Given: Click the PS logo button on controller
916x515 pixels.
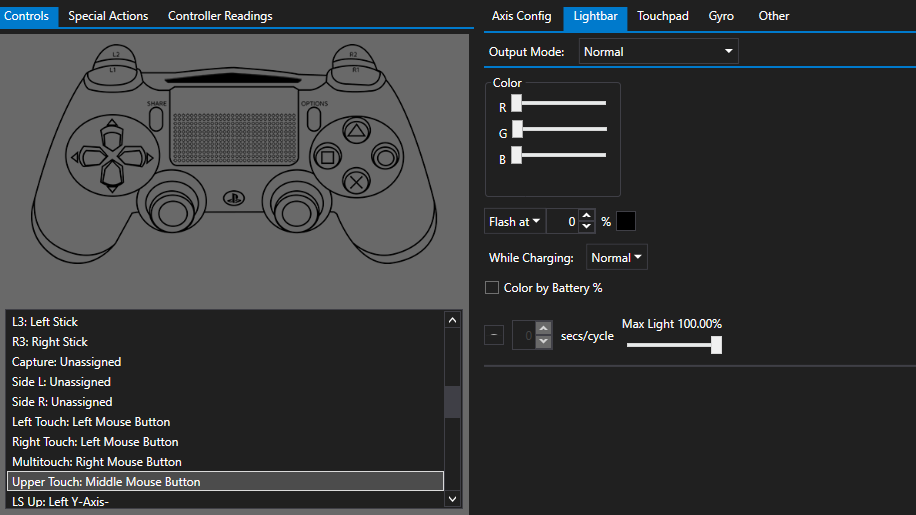Looking at the screenshot, I should pos(234,199).
